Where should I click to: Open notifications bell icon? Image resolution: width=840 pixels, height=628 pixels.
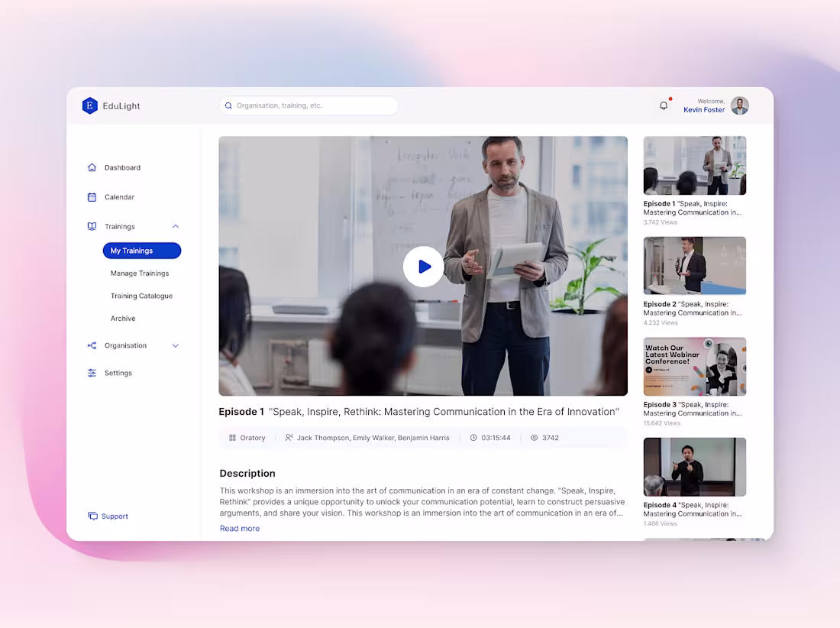[x=664, y=105]
